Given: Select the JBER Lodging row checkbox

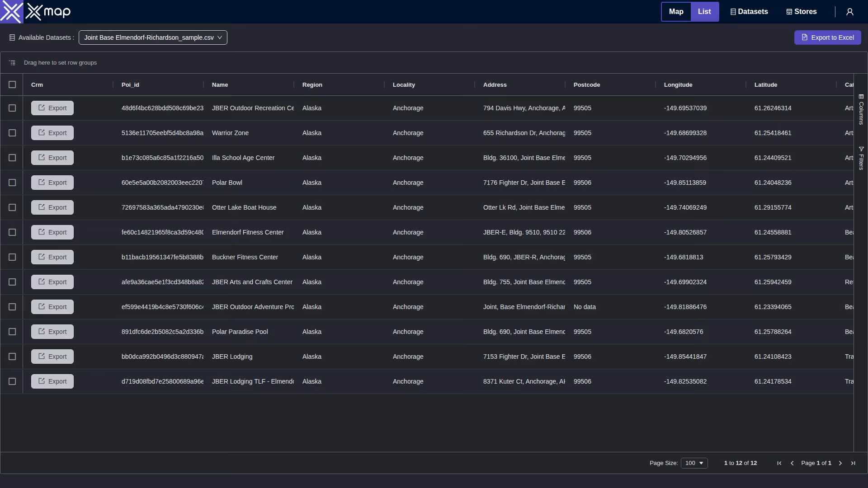Looking at the screenshot, I should pos(12,357).
